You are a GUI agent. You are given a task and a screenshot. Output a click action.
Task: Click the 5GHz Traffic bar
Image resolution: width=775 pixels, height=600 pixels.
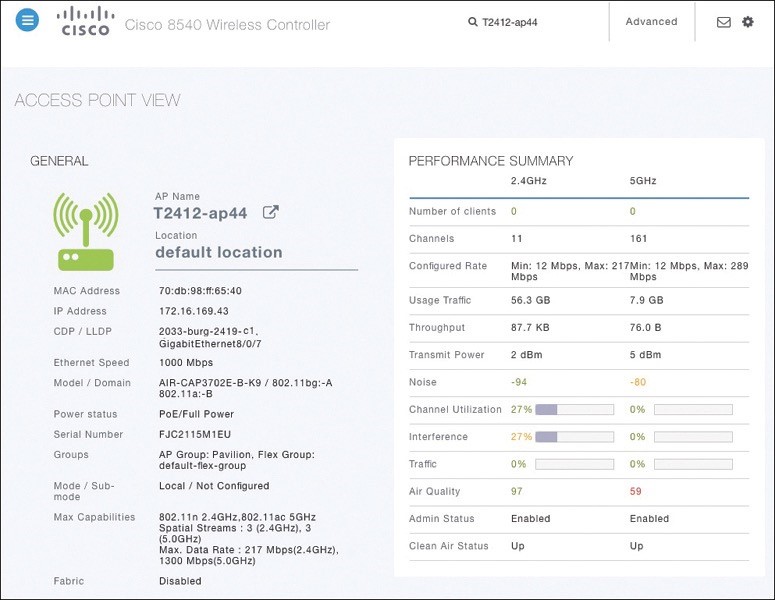pyautogui.click(x=693, y=464)
